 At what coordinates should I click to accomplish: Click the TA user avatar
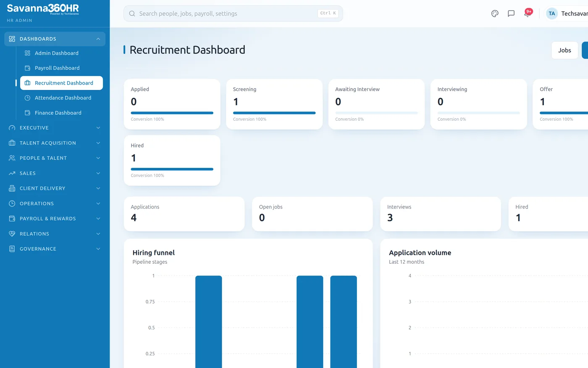tap(552, 13)
